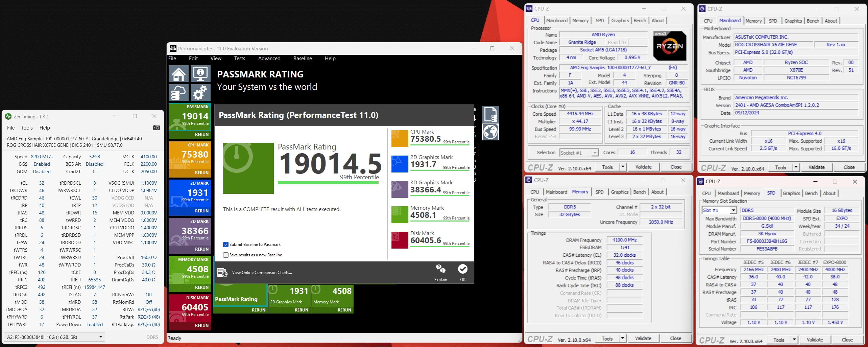Click the save results document icon on sidebar
This screenshot has width=868, height=347.
(x=490, y=114)
